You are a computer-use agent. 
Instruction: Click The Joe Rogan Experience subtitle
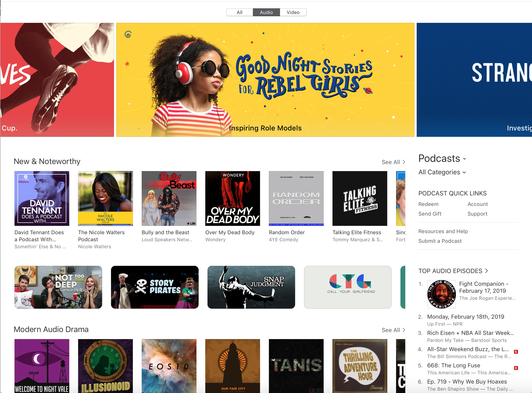point(487,298)
